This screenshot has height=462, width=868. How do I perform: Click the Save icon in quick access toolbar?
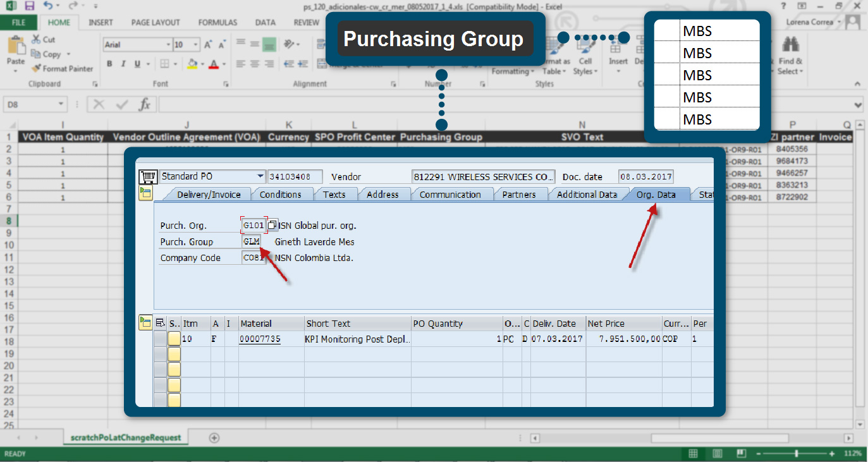point(30,6)
